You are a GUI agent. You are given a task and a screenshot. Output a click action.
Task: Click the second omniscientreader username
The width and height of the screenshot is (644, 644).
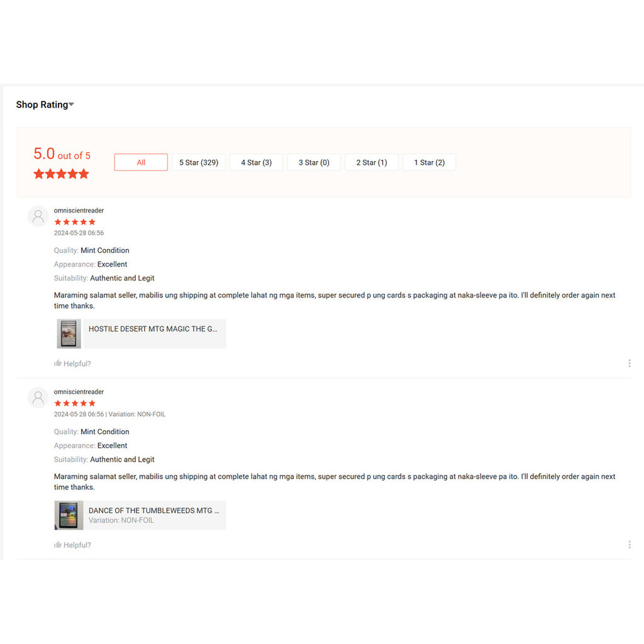(x=79, y=392)
